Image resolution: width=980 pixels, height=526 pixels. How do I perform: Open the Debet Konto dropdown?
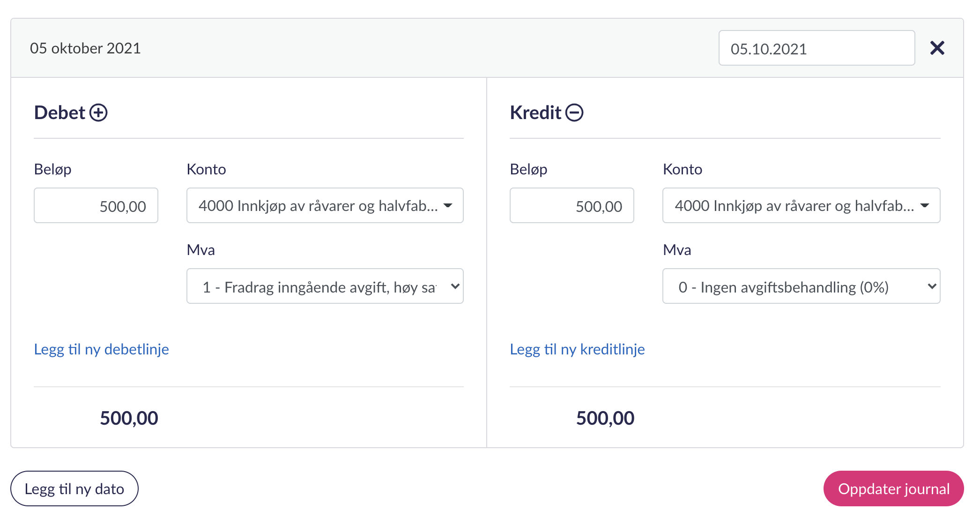tap(325, 205)
